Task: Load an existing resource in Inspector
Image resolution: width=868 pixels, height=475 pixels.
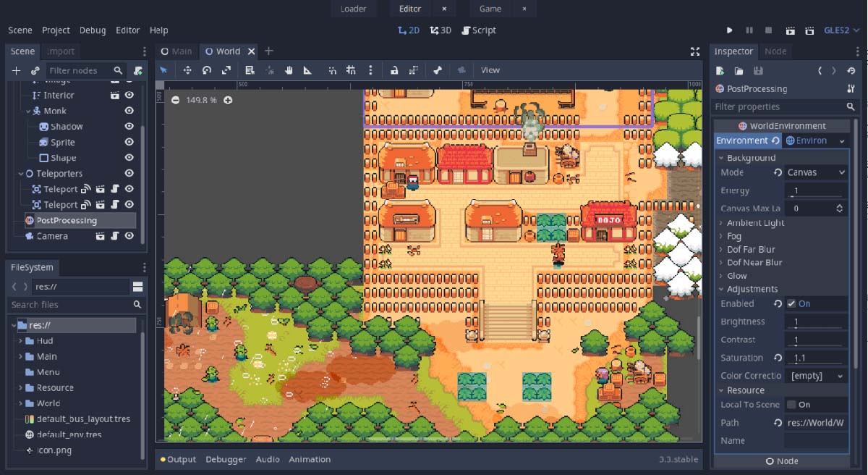Action: (739, 70)
